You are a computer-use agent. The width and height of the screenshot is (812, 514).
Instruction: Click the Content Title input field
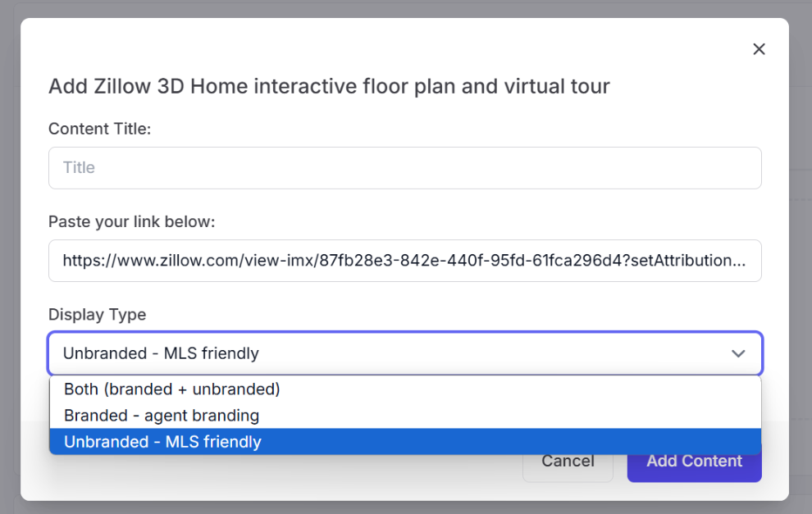click(405, 168)
